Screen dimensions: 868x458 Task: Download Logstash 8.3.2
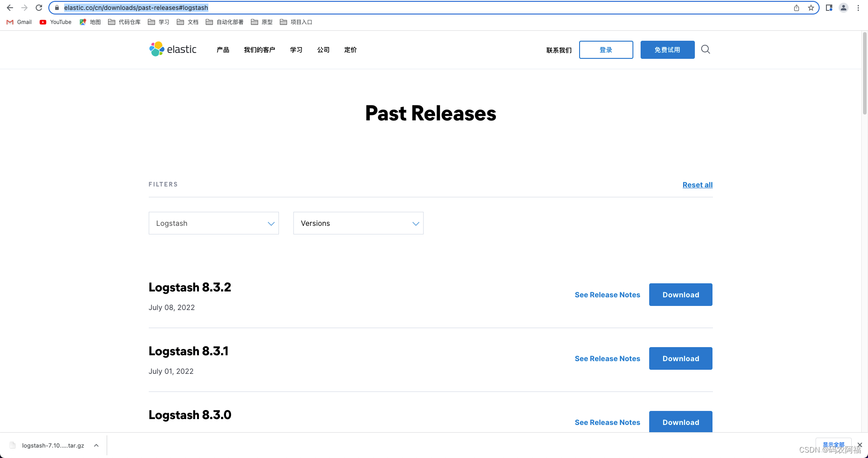click(681, 295)
